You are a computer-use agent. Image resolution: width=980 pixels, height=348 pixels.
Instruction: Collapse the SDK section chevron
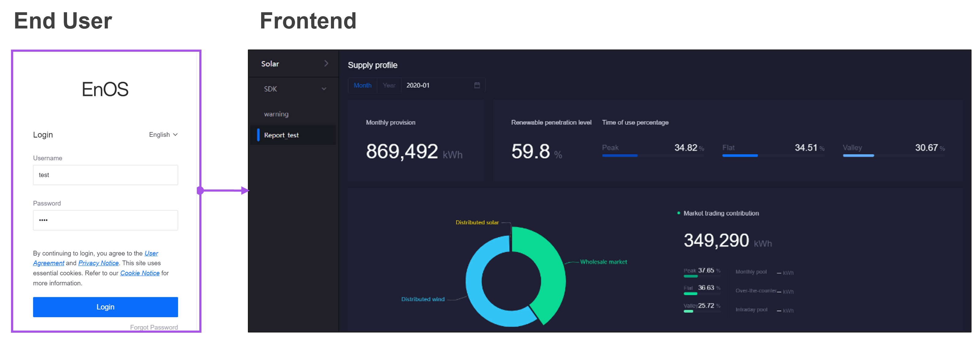coord(324,89)
